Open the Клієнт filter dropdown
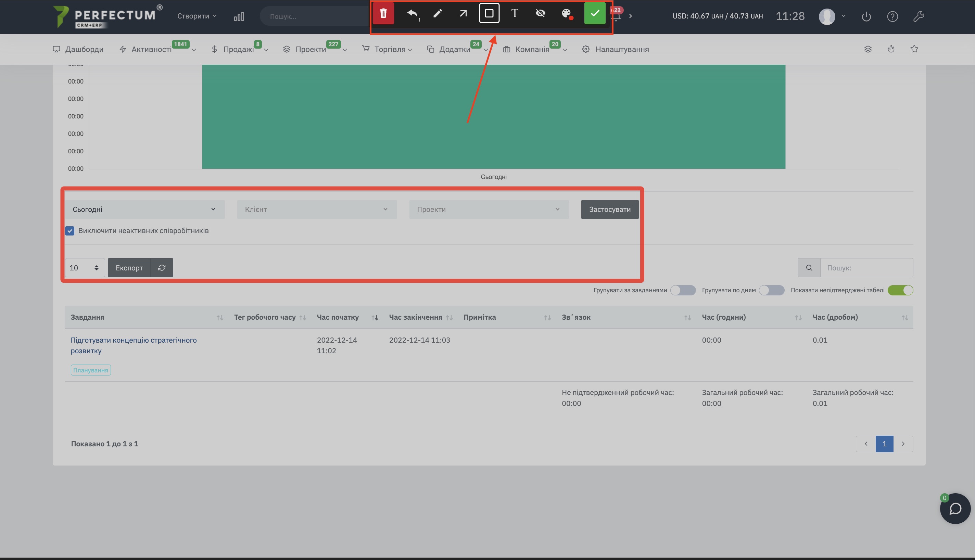Screen dimensions: 975x560 [x=317, y=209]
